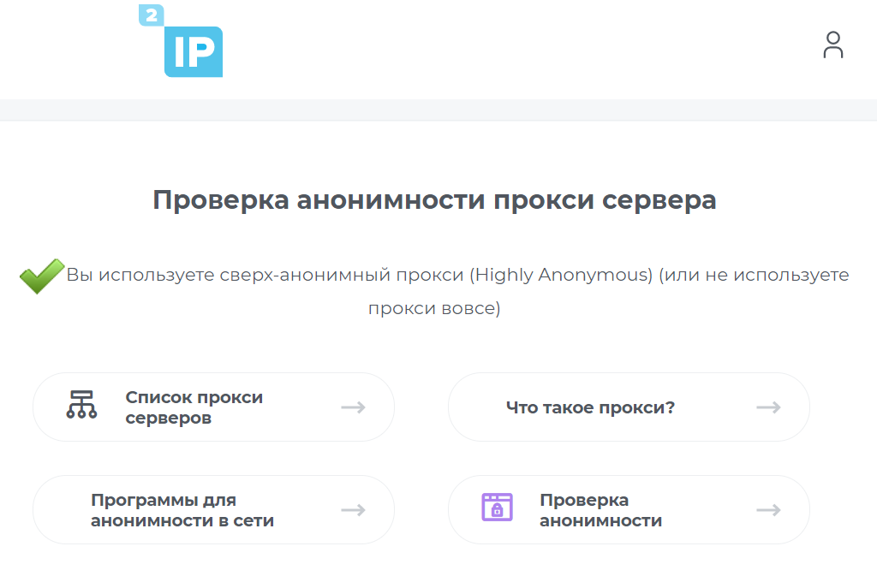Click the purple lock window icon
Image resolution: width=877 pixels, height=588 pixels.
pyautogui.click(x=497, y=508)
